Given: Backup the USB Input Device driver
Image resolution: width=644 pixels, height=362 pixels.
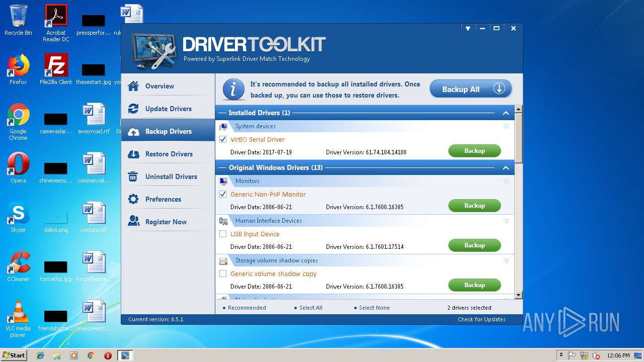Looking at the screenshot, I should point(474,245).
